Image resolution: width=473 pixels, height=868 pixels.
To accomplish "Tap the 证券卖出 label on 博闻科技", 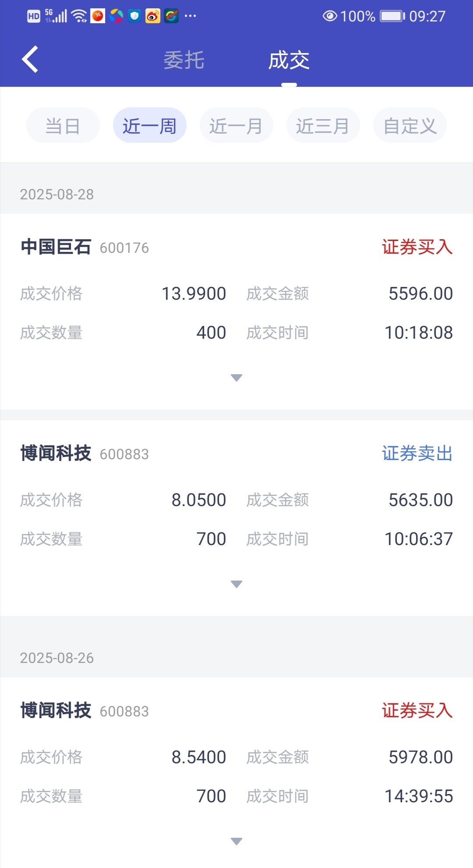I will (x=417, y=453).
